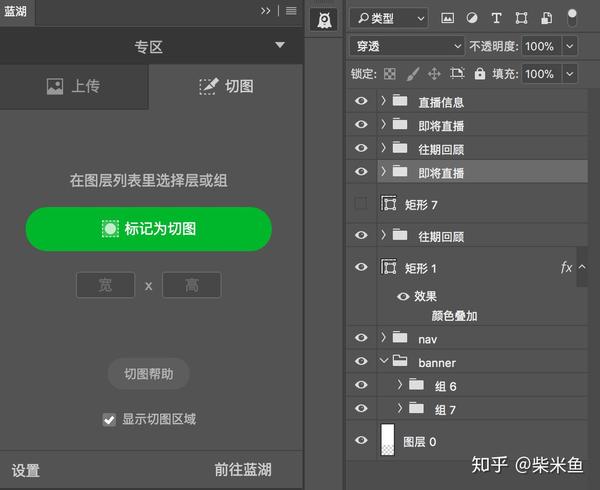Open 设置
This screenshot has width=600, height=490.
(x=26, y=470)
